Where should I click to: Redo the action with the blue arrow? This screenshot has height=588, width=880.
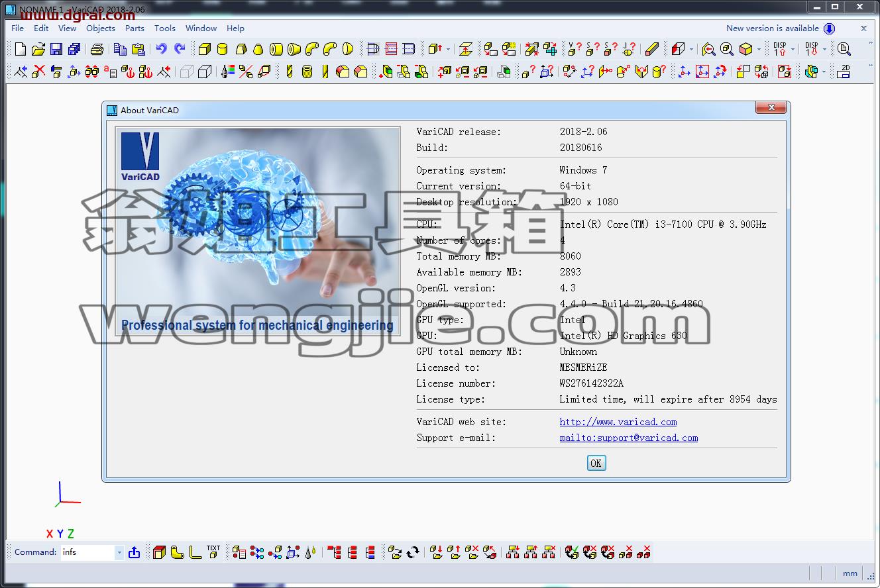click(180, 49)
